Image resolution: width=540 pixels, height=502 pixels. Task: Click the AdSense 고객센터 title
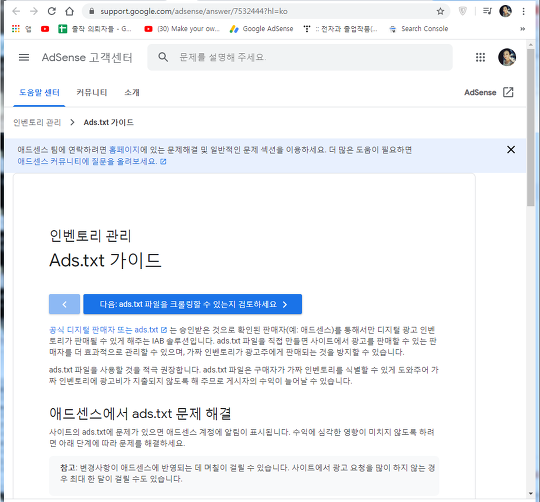point(87,57)
